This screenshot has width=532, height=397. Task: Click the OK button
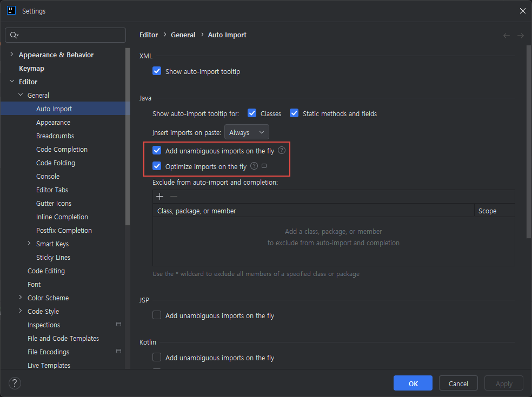pyautogui.click(x=413, y=383)
